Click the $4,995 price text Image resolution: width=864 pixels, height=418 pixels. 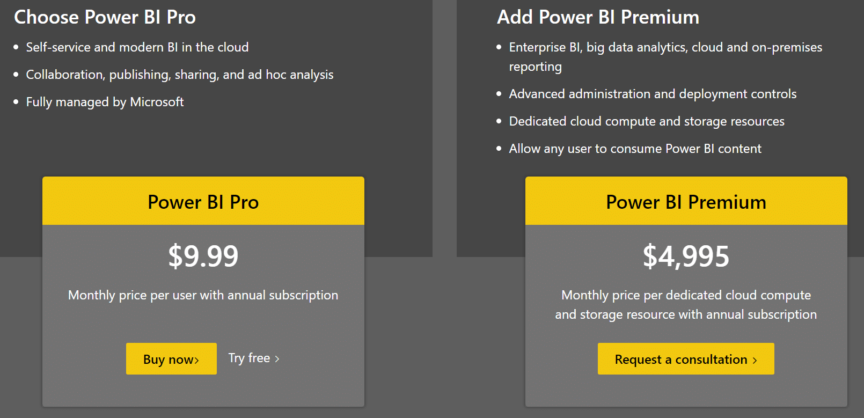686,257
